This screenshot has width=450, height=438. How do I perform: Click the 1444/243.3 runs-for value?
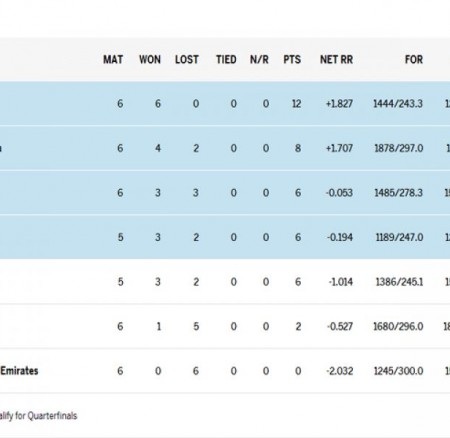point(398,104)
